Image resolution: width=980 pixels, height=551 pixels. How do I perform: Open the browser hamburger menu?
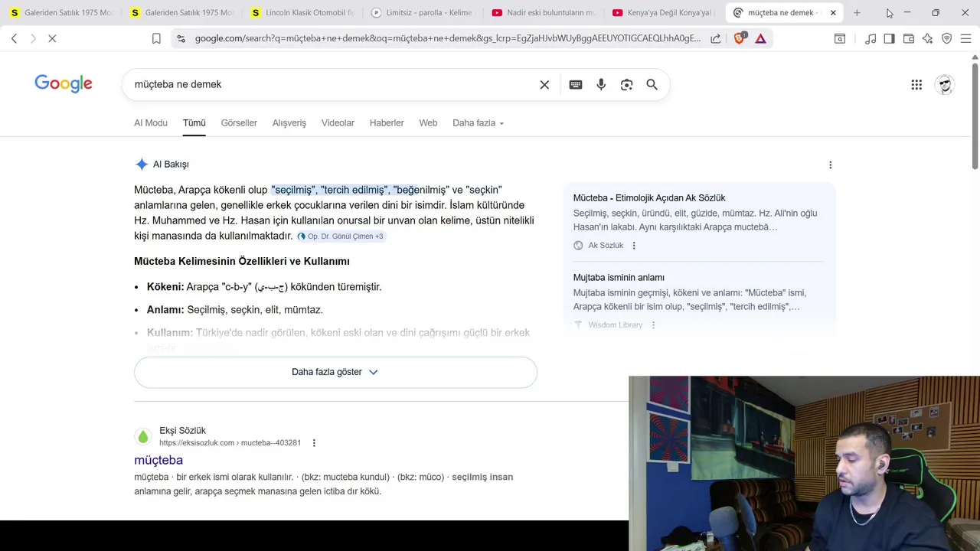[965, 38]
